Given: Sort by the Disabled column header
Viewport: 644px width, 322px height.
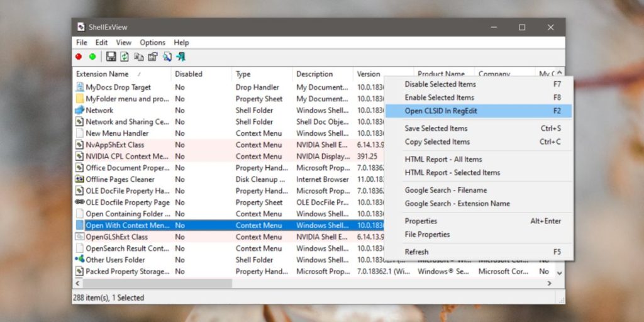Looking at the screenshot, I should (189, 74).
